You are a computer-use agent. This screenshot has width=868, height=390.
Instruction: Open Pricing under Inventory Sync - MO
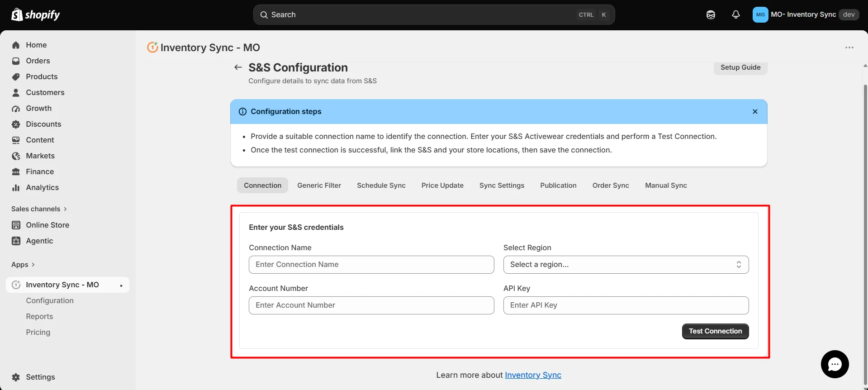pos(38,332)
